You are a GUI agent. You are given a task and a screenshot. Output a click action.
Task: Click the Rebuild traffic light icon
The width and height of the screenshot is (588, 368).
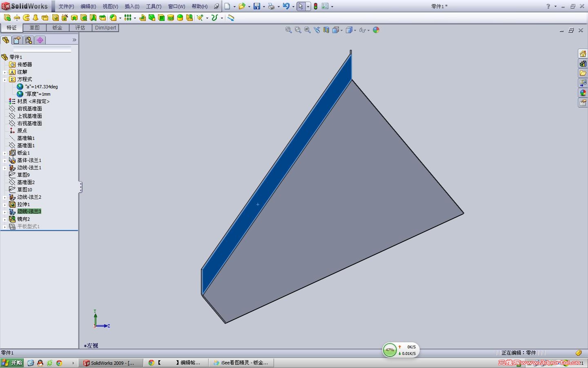click(316, 6)
